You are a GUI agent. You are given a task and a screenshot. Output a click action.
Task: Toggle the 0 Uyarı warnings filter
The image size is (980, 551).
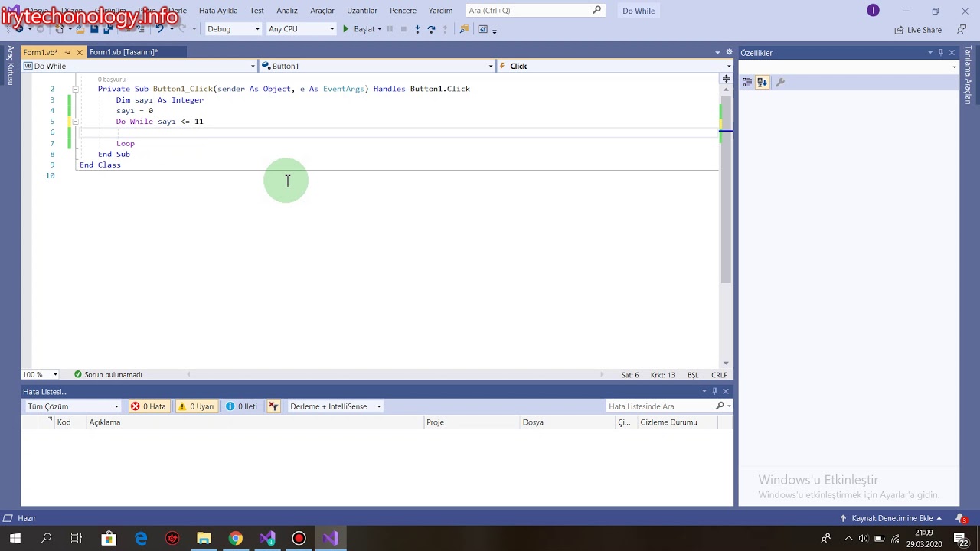[x=196, y=406]
